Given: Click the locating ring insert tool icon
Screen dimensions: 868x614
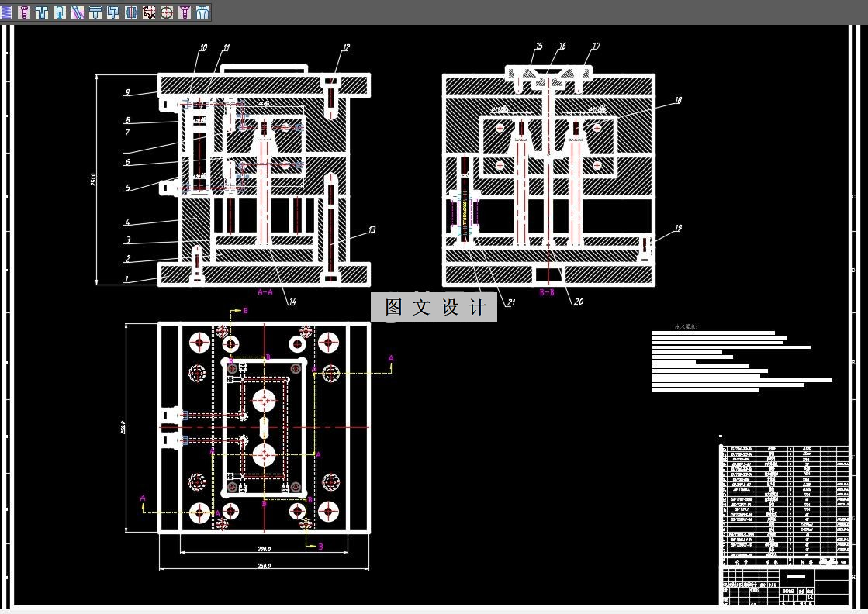Looking at the screenshot, I should (113, 12).
